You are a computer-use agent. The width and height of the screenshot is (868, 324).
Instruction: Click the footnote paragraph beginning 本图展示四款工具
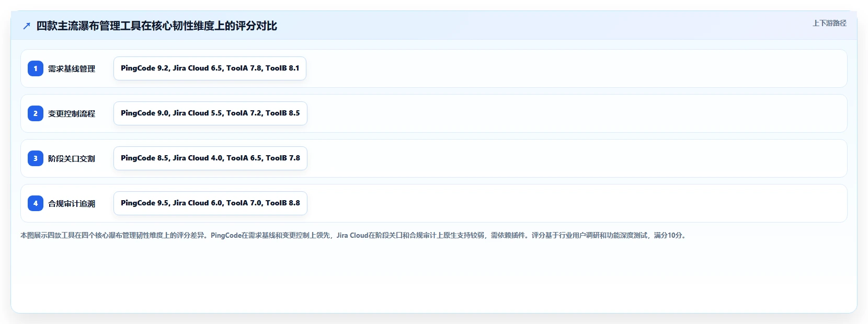pos(354,235)
